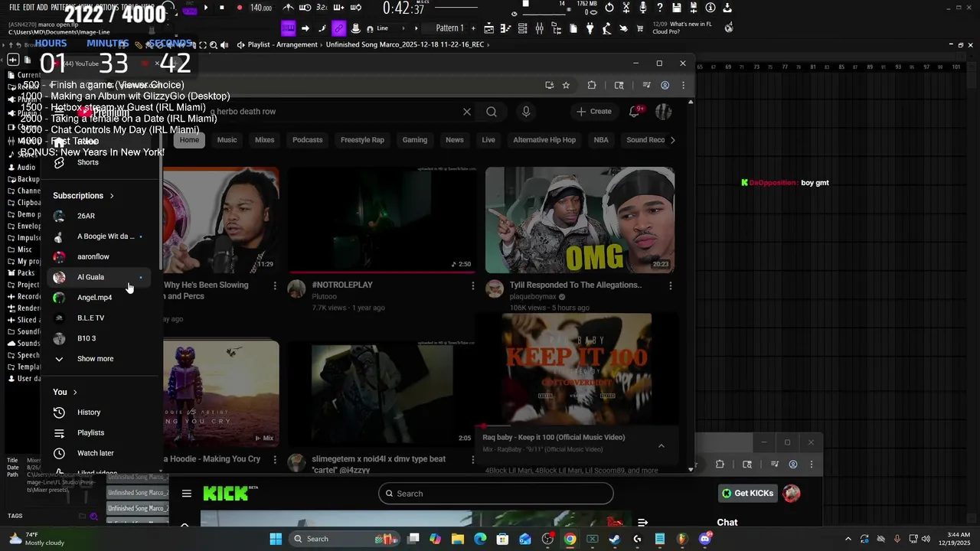
Task: Select the Music filter chip
Action: click(x=227, y=140)
